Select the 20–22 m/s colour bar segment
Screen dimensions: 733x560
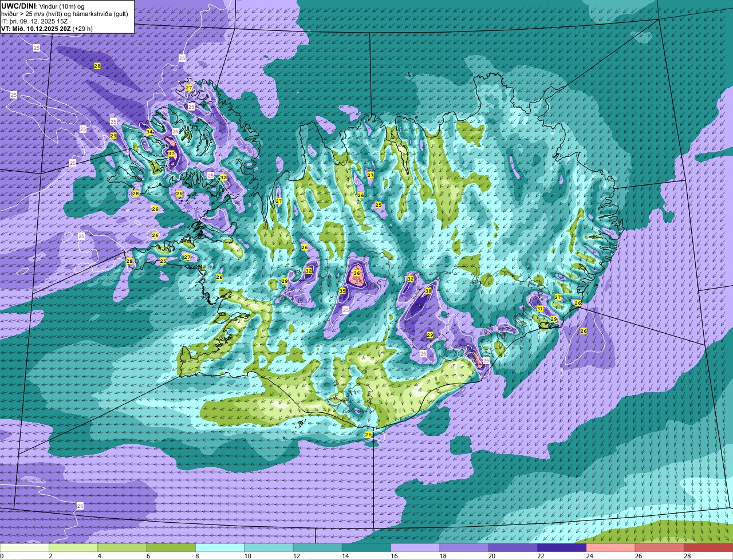point(513,548)
